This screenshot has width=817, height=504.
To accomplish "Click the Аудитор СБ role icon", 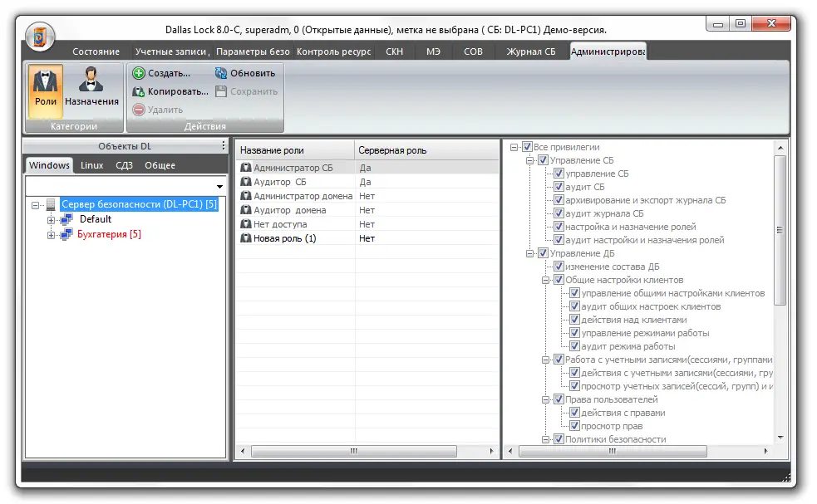I will (246, 182).
